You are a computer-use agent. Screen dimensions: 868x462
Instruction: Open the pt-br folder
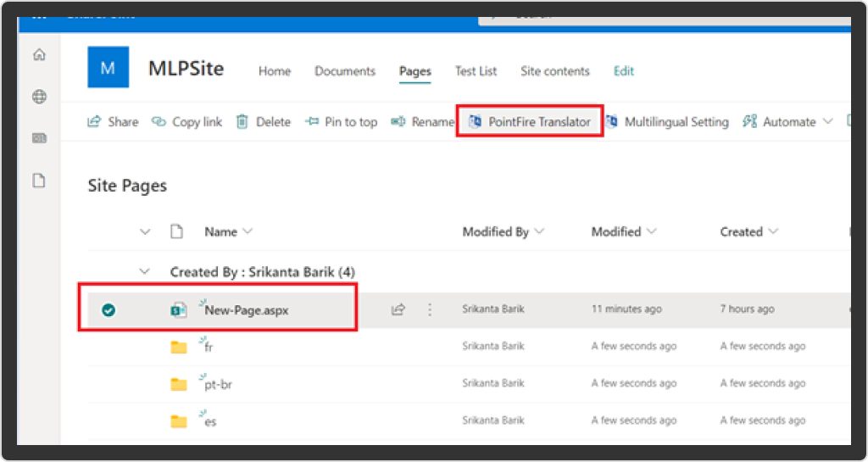tap(218, 385)
